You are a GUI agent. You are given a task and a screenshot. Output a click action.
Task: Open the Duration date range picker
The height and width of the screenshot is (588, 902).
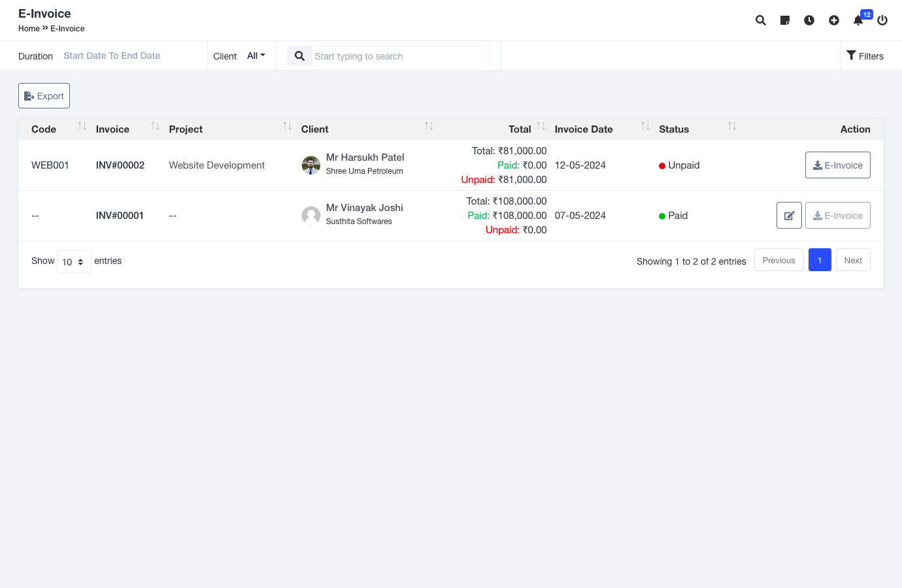click(x=112, y=56)
